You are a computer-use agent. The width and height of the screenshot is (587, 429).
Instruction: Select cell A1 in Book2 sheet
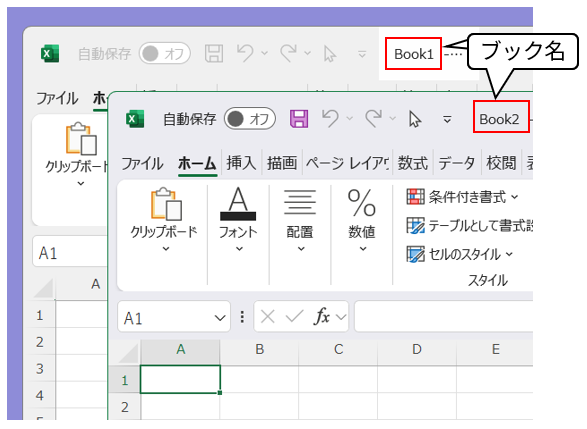coord(180,379)
